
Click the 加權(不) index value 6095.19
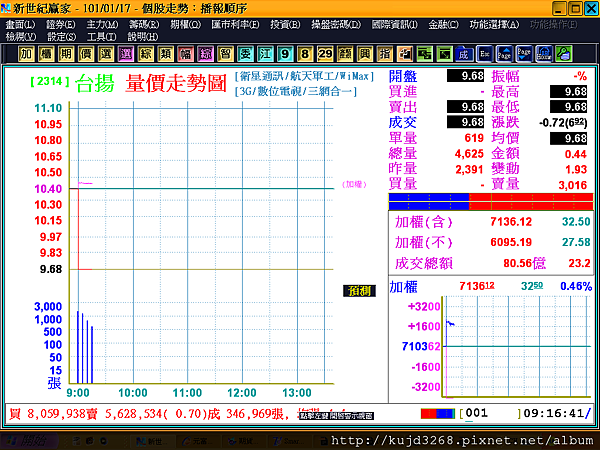511,242
